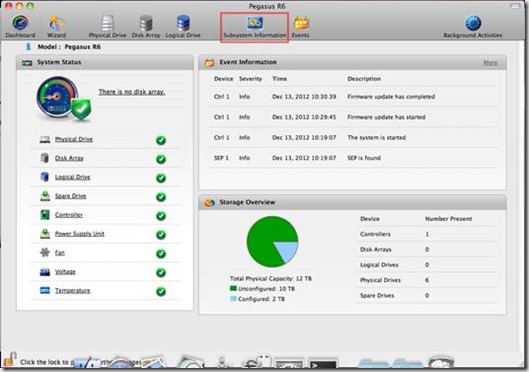This screenshot has width=529, height=372.
Task: Open the Logical Drive toolbar icon
Action: [183, 26]
